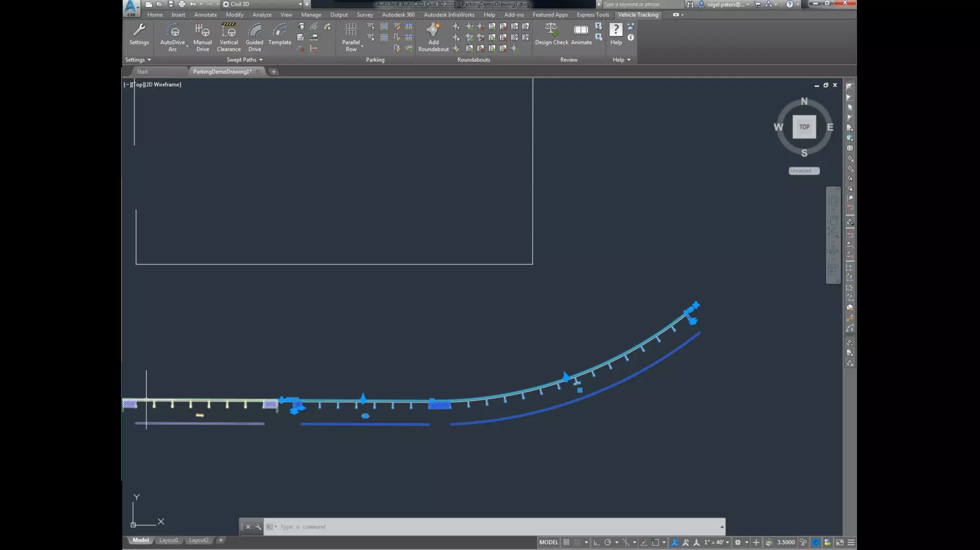Click the Undo arrow in quick access toolbar
Screen dimensions: 980x550
[192, 4]
